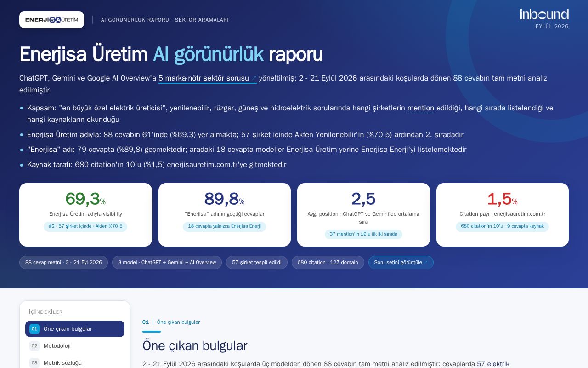The width and height of the screenshot is (588, 368).
Task: Click "18 cevapta yalnızca Enerjisa Enerji" badge
Action: coord(224,226)
